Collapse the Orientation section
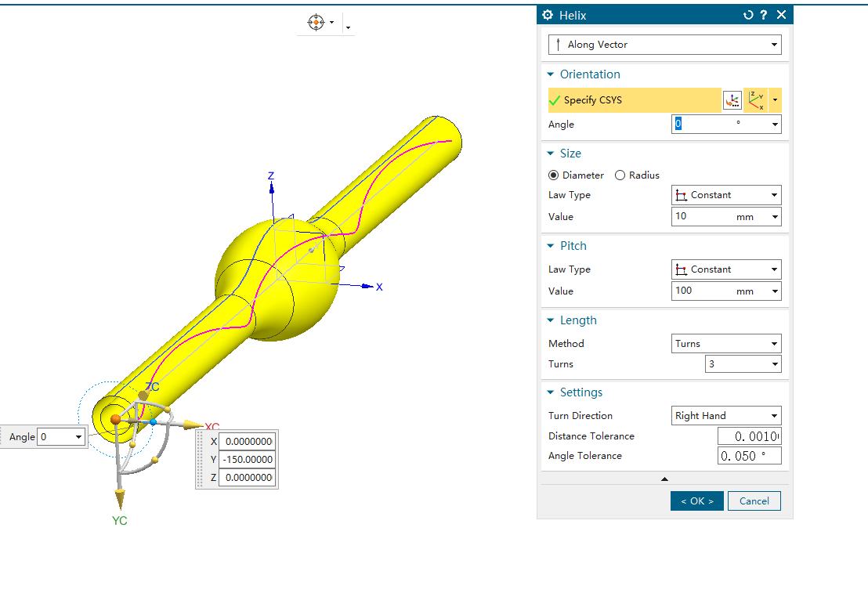This screenshot has height=600, width=868. coord(550,74)
